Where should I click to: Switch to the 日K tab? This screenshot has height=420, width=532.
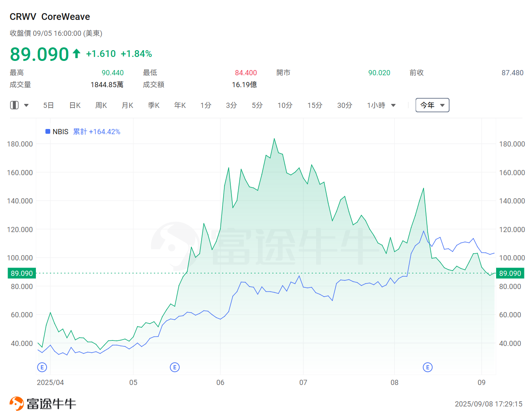[x=75, y=105]
